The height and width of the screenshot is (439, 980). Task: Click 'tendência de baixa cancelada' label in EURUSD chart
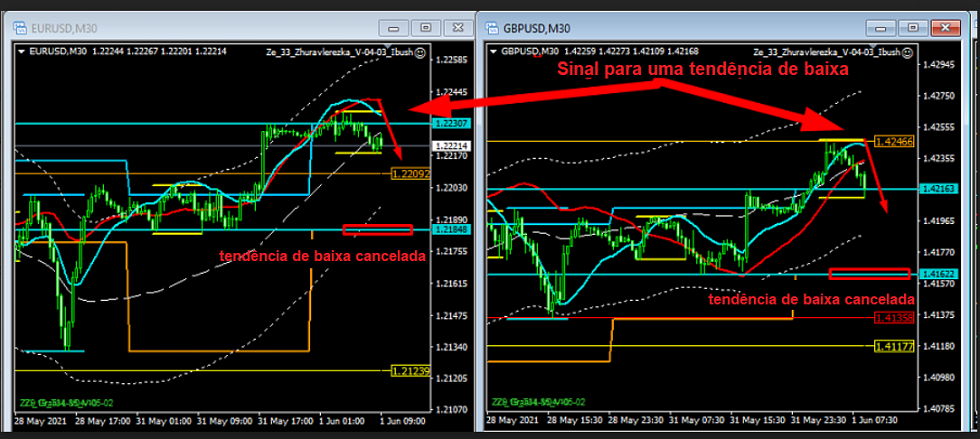[322, 256]
